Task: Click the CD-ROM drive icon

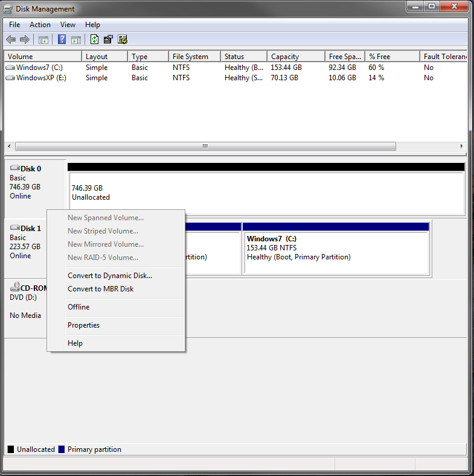Action: pos(15,287)
